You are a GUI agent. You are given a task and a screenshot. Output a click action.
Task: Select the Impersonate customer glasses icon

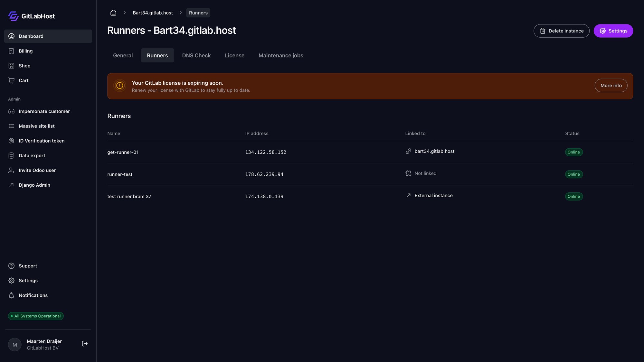(x=11, y=111)
